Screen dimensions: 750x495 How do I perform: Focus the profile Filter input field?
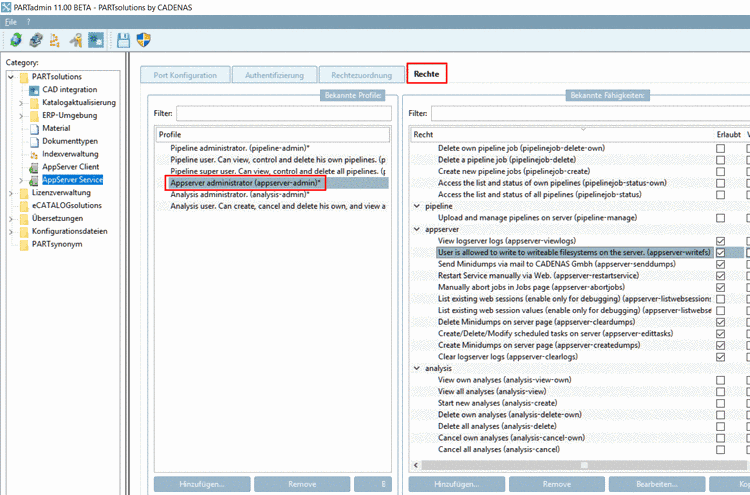coord(284,113)
